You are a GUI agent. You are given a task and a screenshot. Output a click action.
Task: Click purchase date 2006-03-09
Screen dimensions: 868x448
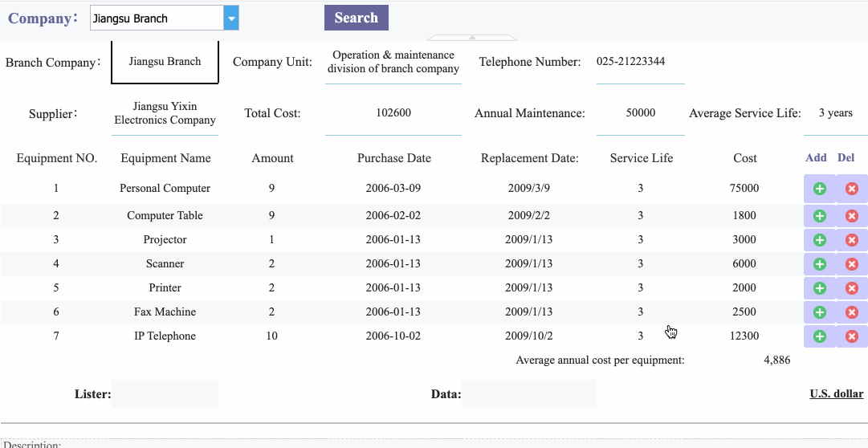pyautogui.click(x=393, y=189)
